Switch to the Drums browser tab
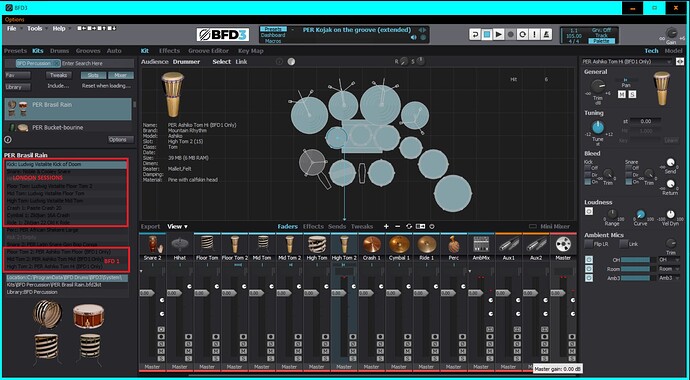The width and height of the screenshot is (690, 380). click(x=59, y=51)
